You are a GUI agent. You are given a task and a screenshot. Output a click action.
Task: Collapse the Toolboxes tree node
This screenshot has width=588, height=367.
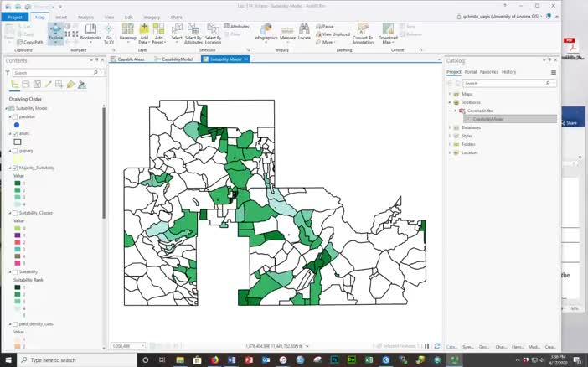tap(450, 102)
